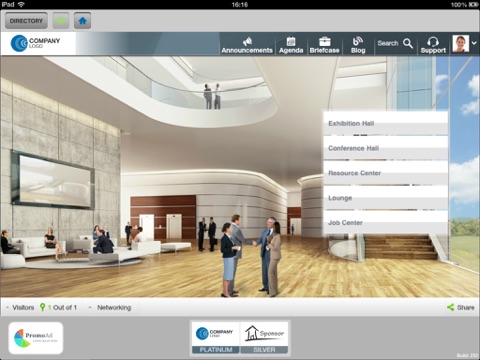The width and height of the screenshot is (480, 360).
Task: Tap the green back arrow button
Action: point(61,21)
